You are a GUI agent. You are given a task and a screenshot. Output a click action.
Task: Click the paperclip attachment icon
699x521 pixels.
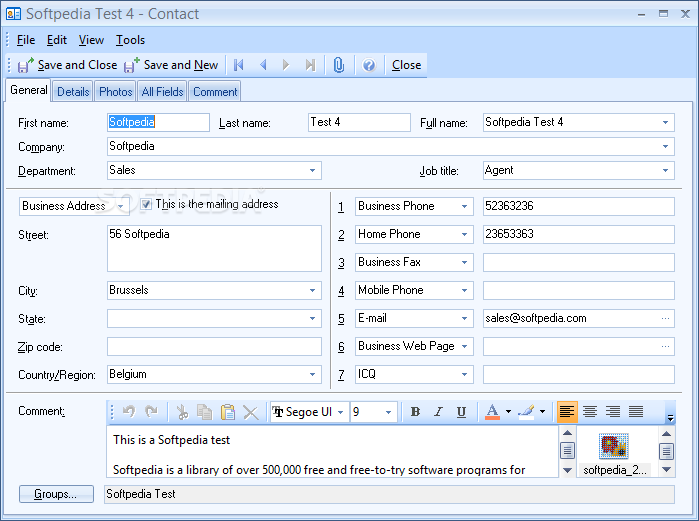point(339,65)
